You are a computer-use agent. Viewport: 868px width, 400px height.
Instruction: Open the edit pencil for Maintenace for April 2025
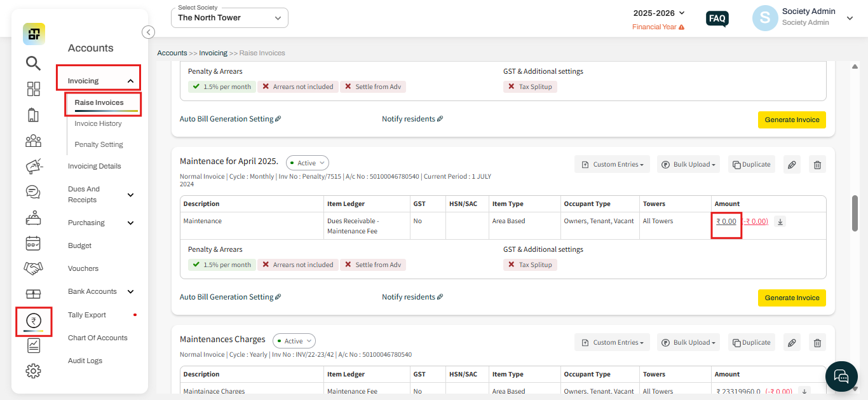pyautogui.click(x=792, y=164)
